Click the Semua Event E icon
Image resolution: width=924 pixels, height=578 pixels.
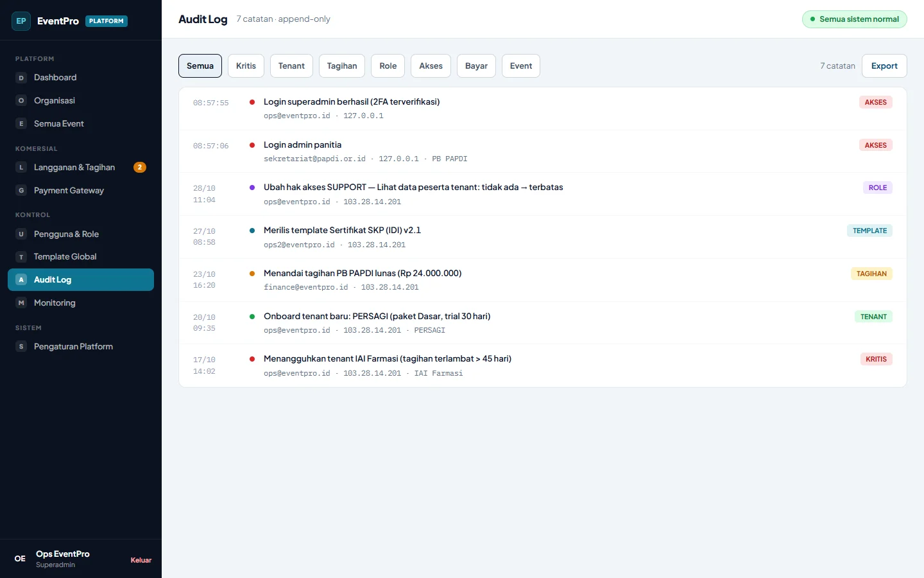[21, 124]
